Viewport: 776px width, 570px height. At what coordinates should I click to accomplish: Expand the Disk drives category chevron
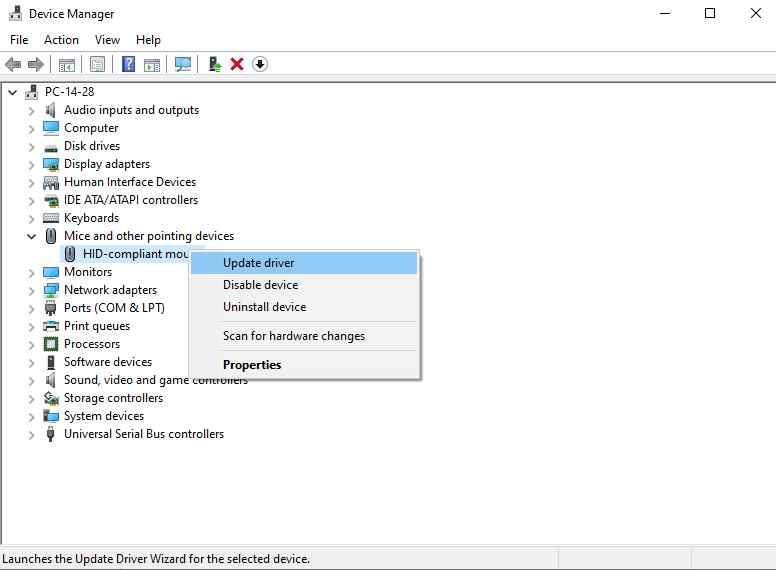point(32,146)
